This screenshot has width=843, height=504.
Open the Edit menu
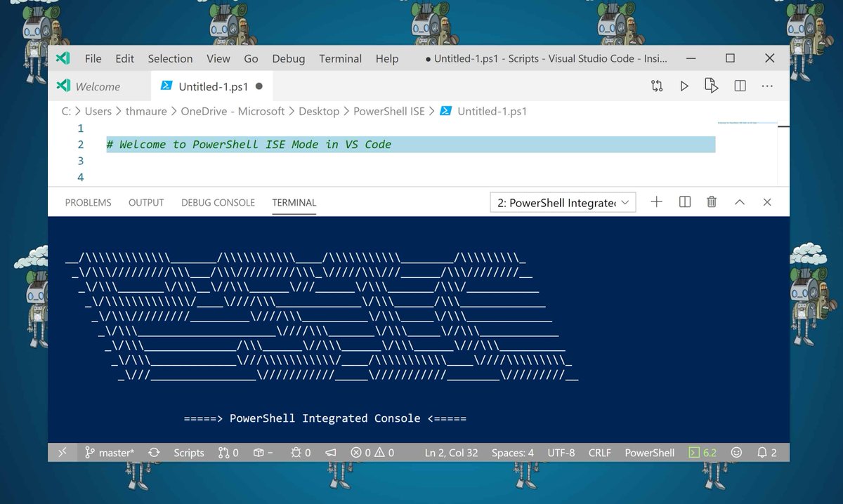point(124,59)
